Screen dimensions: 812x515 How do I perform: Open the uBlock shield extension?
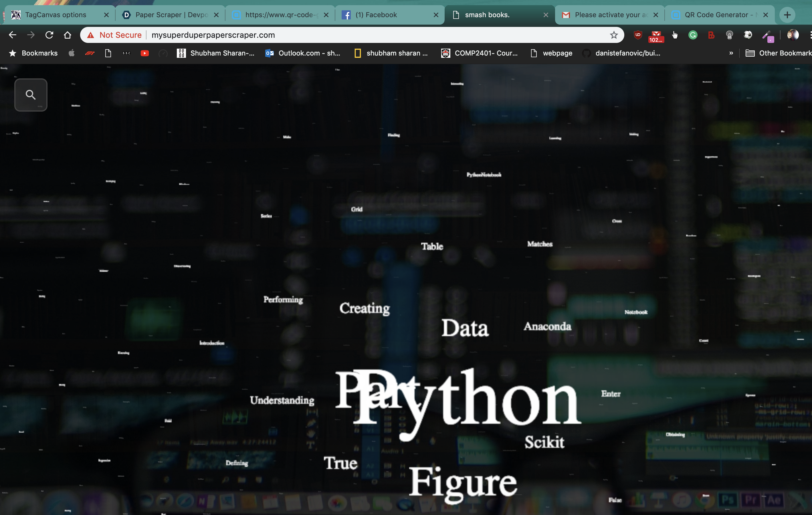637,35
